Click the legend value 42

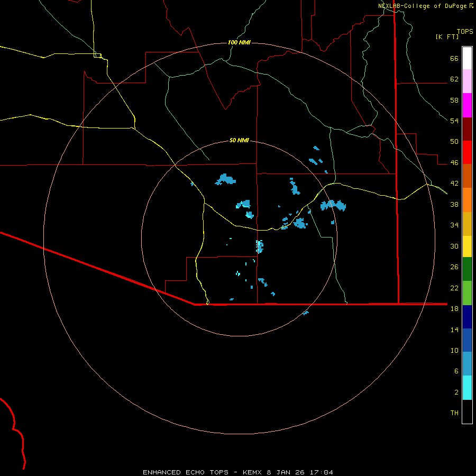point(454,184)
